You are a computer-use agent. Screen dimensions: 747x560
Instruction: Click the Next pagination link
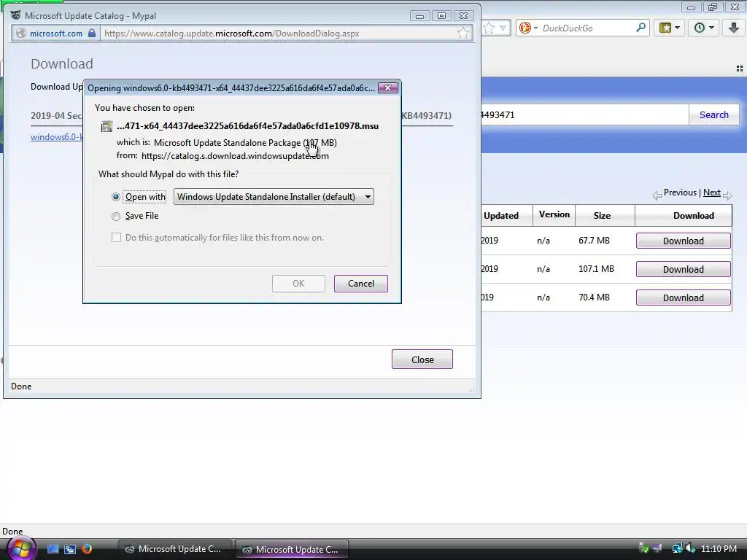pos(712,192)
